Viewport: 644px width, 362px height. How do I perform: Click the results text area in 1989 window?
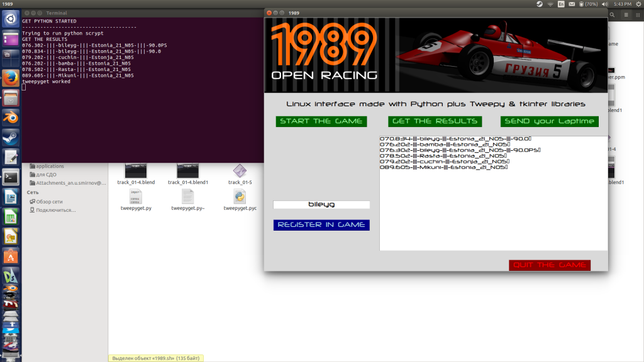tap(493, 194)
